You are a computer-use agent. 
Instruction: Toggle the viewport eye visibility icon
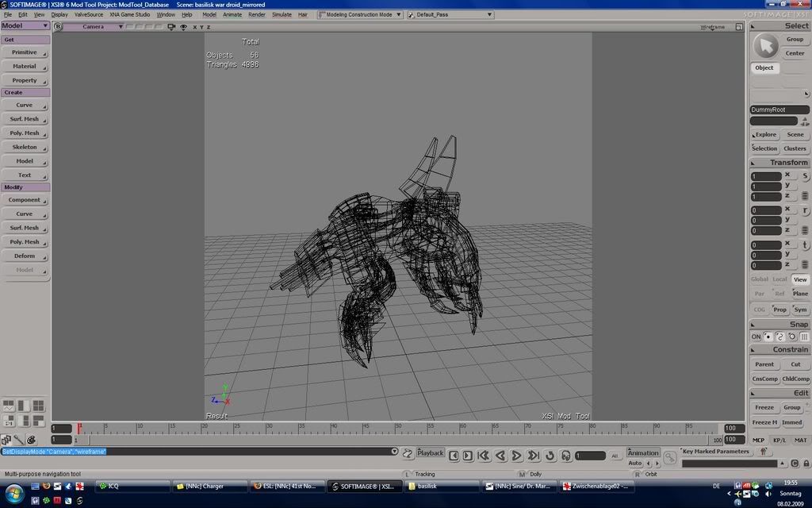pos(183,26)
